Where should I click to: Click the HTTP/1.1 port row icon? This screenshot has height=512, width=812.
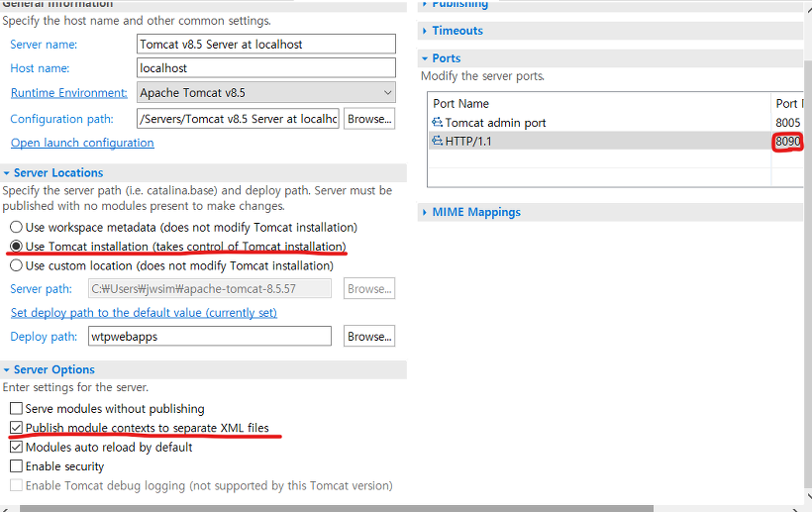point(438,141)
